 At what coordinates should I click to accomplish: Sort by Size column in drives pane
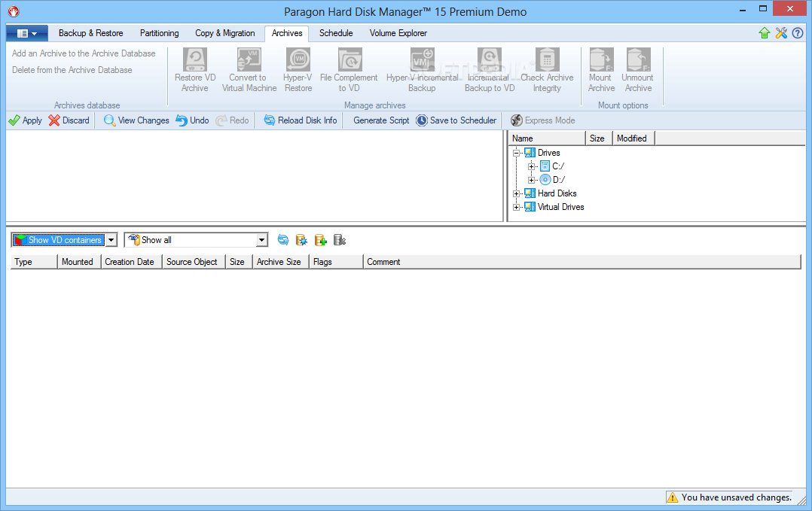(599, 138)
